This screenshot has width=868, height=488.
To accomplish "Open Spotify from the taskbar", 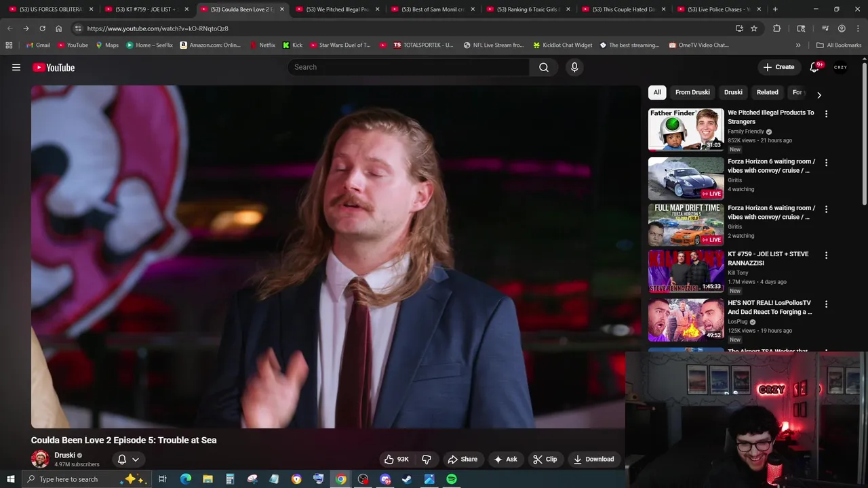I will (x=452, y=479).
